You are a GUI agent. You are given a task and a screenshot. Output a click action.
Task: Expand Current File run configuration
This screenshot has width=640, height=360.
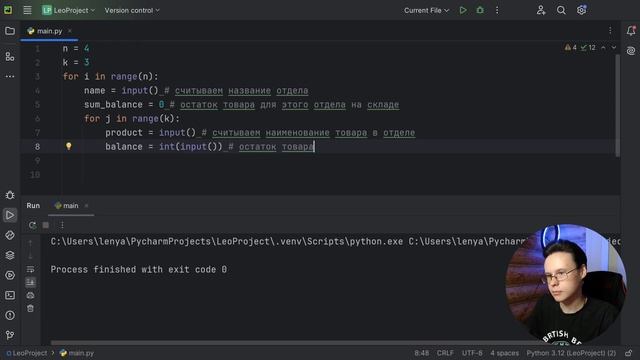coord(426,10)
